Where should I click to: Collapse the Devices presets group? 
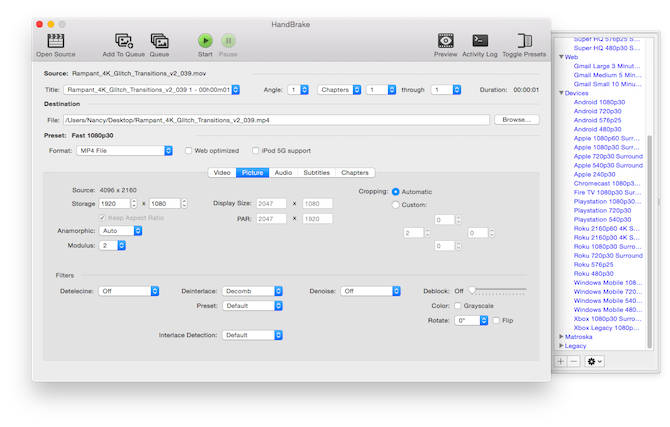tap(561, 93)
